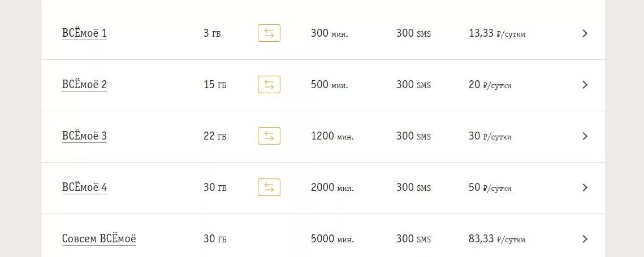The width and height of the screenshot is (644, 257).
Task: Click the 50 ₽/сутки price in ВСЁмоё 4
Action: pos(490,188)
